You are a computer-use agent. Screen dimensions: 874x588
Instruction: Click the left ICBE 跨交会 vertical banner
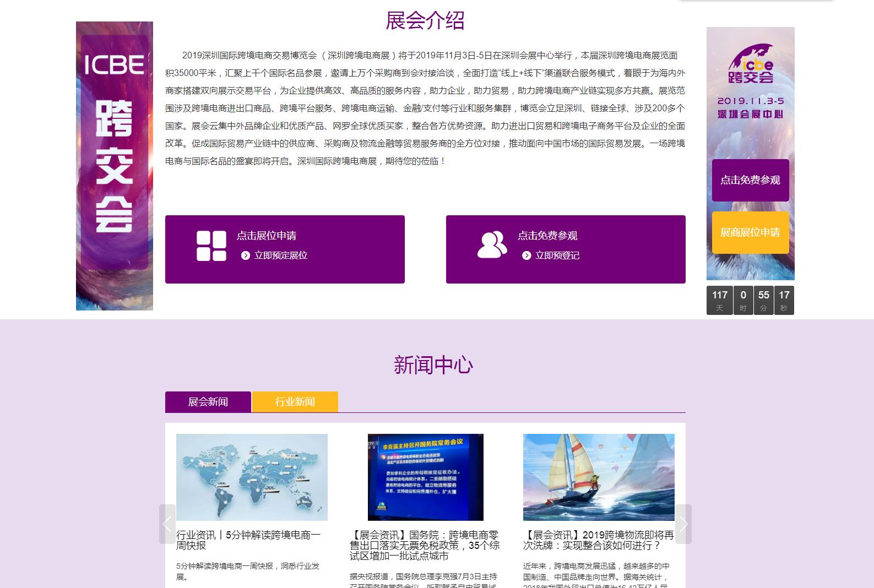(115, 166)
